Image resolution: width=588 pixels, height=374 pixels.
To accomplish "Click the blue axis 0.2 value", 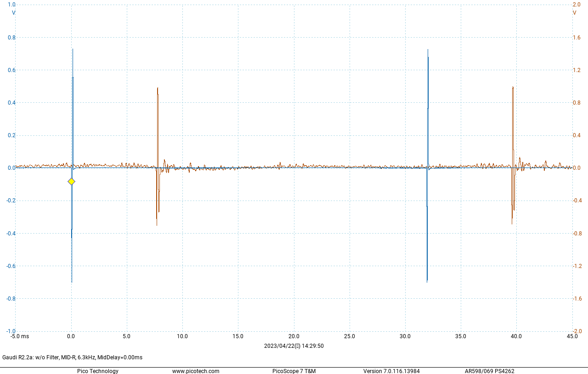I will (x=11, y=135).
